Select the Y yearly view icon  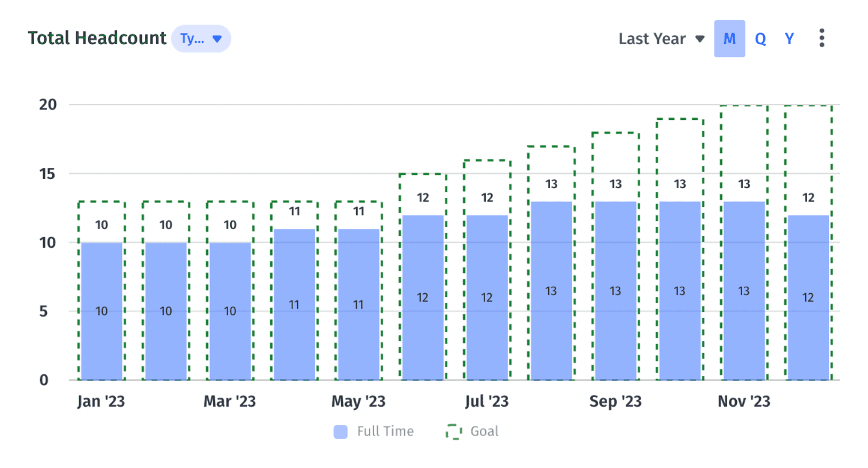tap(789, 38)
